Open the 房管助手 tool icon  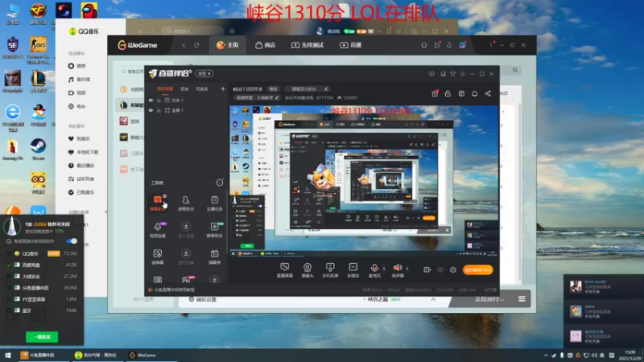(x=186, y=203)
